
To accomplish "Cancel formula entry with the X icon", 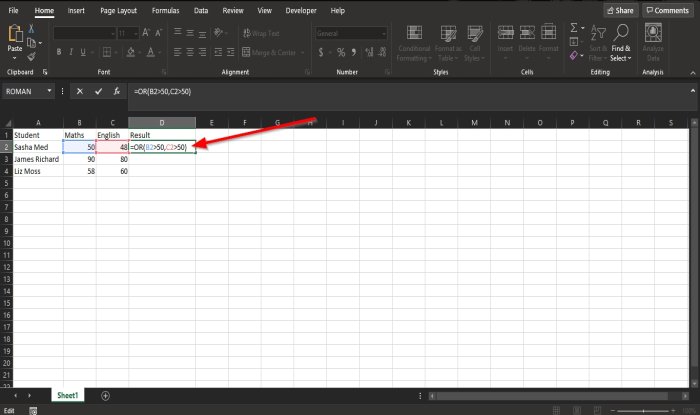I will point(79,91).
